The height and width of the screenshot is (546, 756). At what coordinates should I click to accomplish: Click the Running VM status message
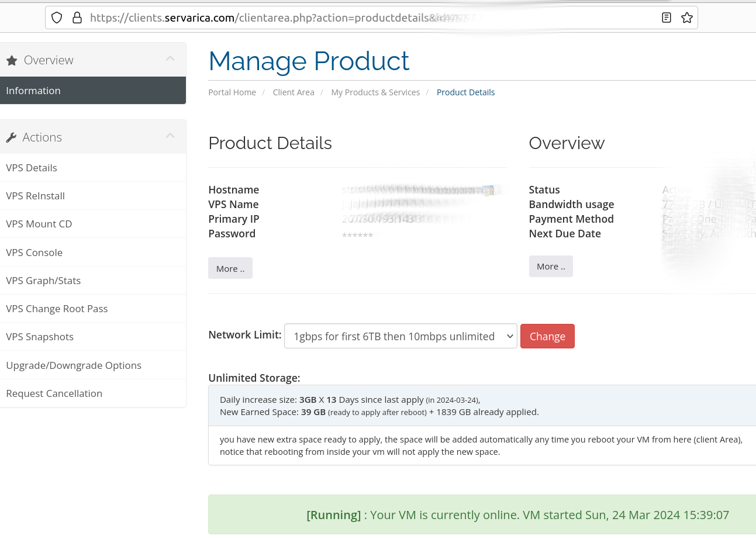517,515
